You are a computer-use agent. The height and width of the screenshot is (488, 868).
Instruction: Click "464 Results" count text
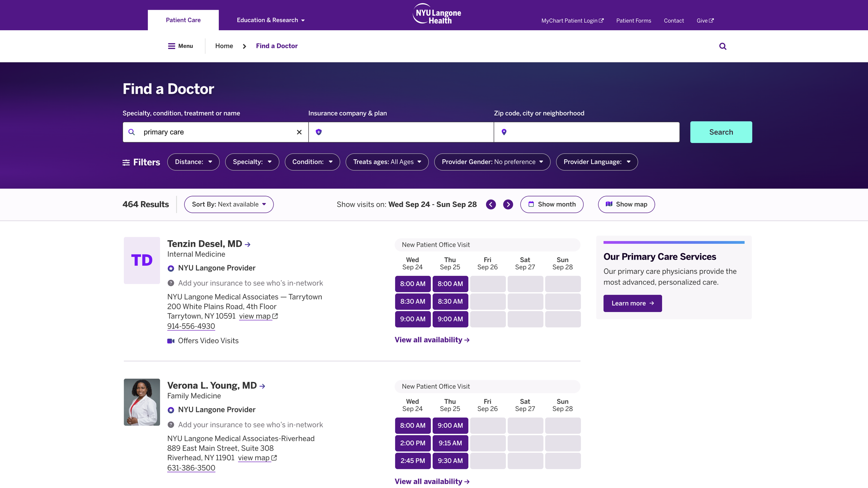coord(145,204)
